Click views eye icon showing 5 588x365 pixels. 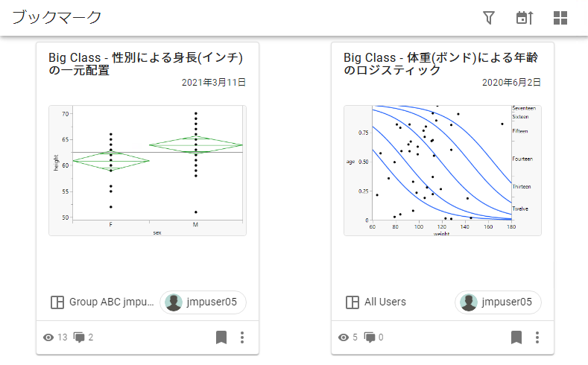point(344,337)
